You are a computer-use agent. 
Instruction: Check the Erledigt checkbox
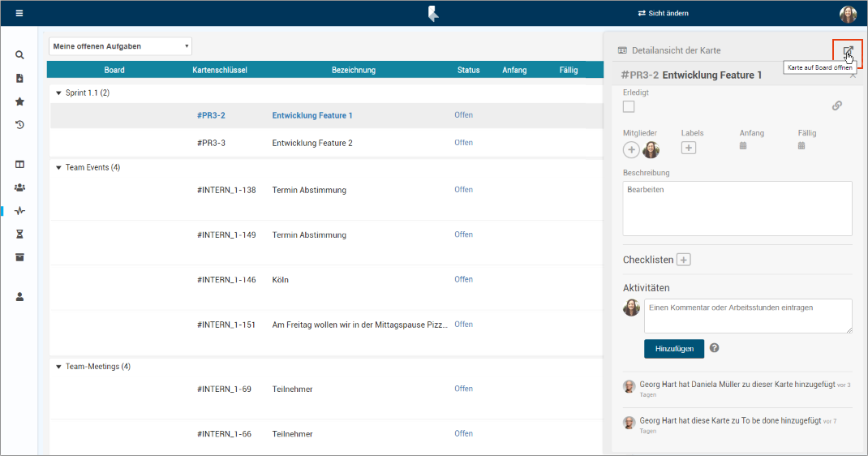click(629, 106)
